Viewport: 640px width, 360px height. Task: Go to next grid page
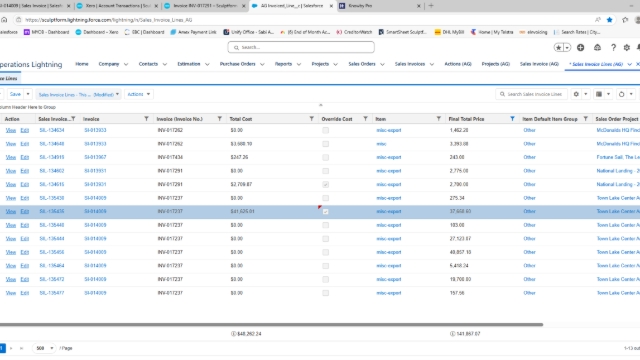click(11, 348)
